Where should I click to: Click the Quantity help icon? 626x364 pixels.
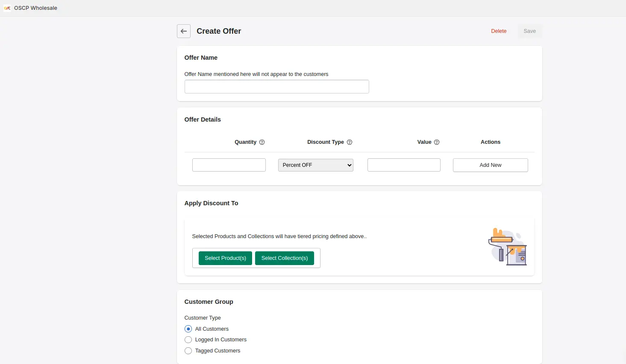(262, 142)
